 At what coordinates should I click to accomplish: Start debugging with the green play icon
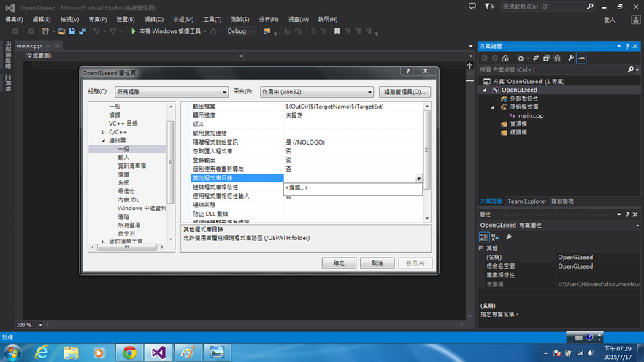point(134,31)
